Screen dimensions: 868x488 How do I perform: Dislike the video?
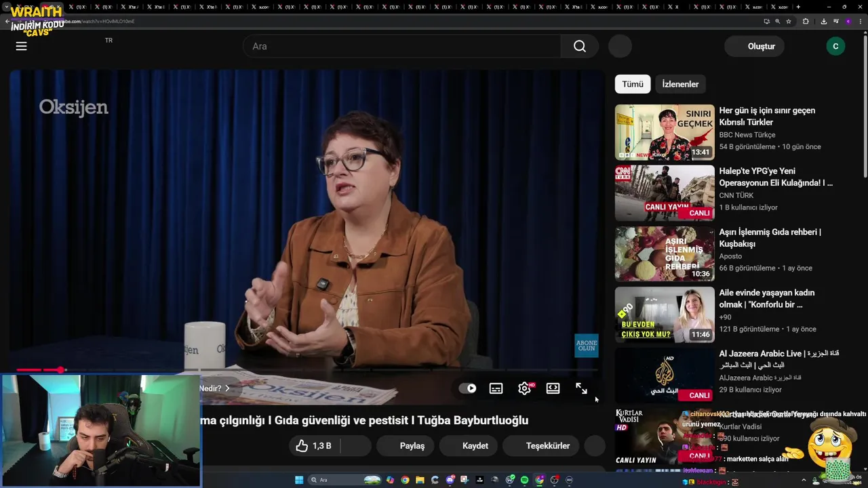356,446
